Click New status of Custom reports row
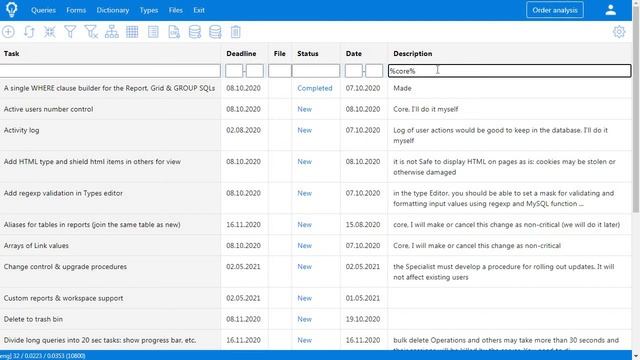Screen dimensions: 640x360 304,298
